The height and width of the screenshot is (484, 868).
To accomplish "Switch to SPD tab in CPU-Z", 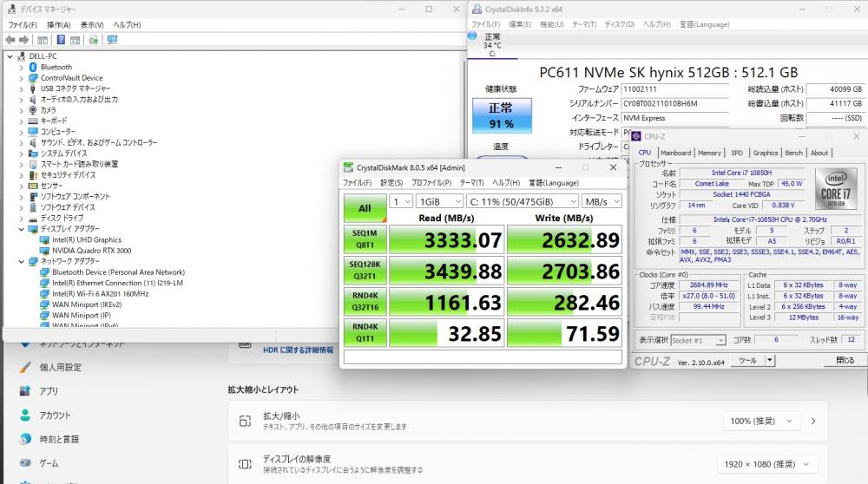I will 737,153.
